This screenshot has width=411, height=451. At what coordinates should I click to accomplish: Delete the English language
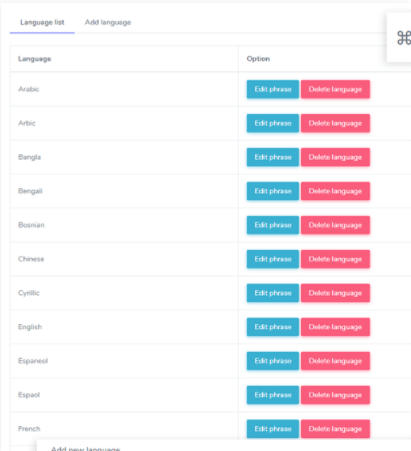(x=335, y=327)
